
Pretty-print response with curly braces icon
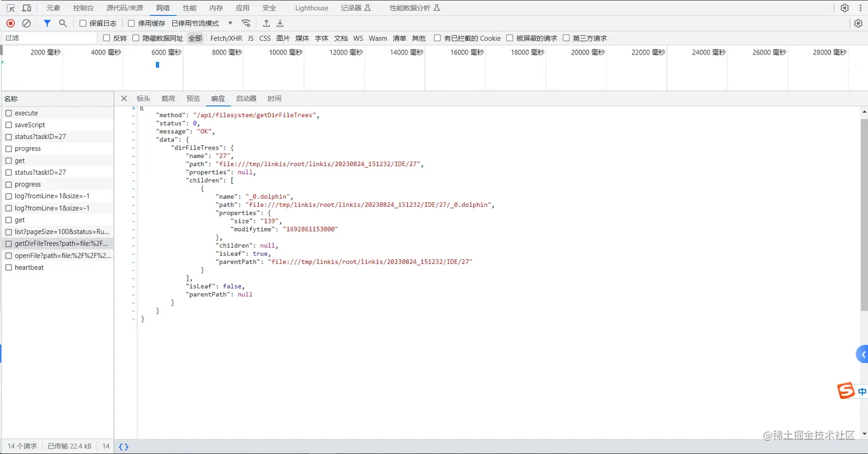pos(123,447)
